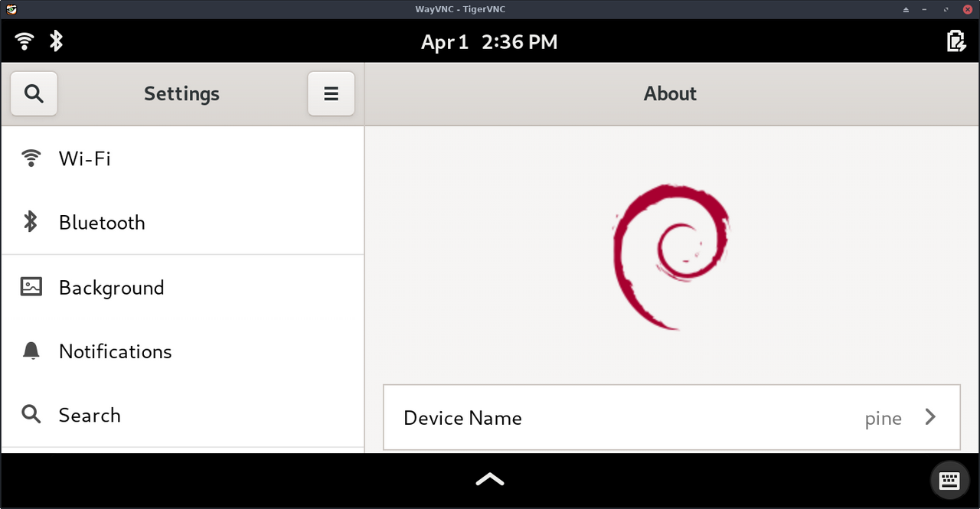Click the Background picture icon in sidebar
980x509 pixels.
[x=31, y=287]
